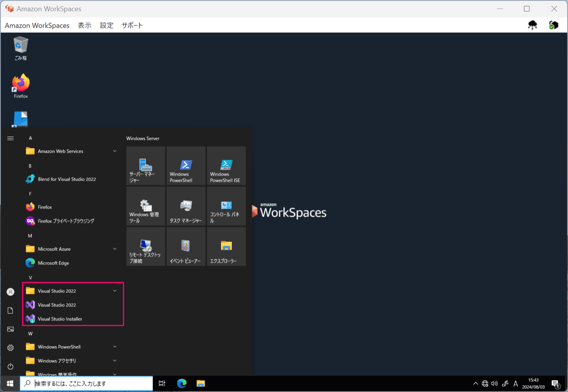Click the hamburger menu in Start
Screen dimensions: 568x392
(x=11, y=138)
